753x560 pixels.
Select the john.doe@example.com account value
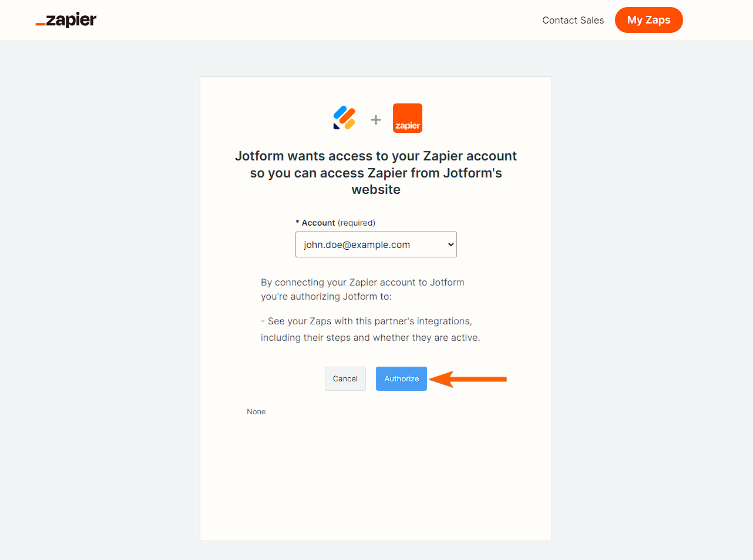[357, 244]
